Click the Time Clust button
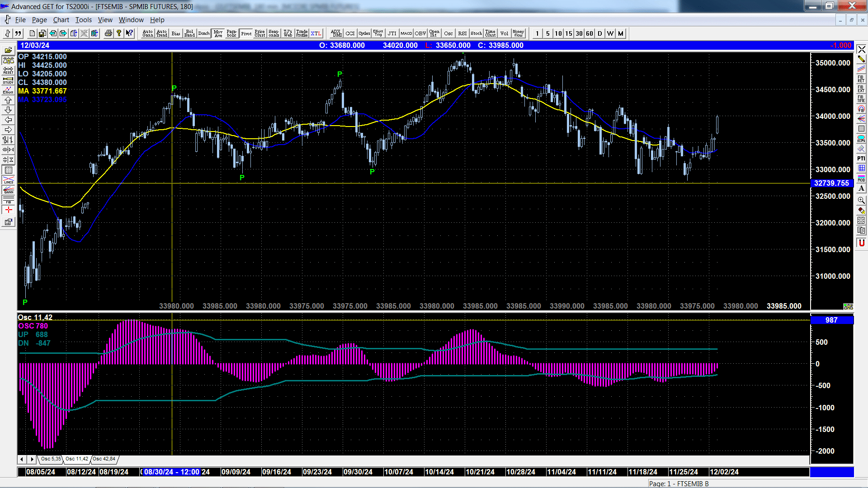Viewport: 868px width, 488px height. 491,33
